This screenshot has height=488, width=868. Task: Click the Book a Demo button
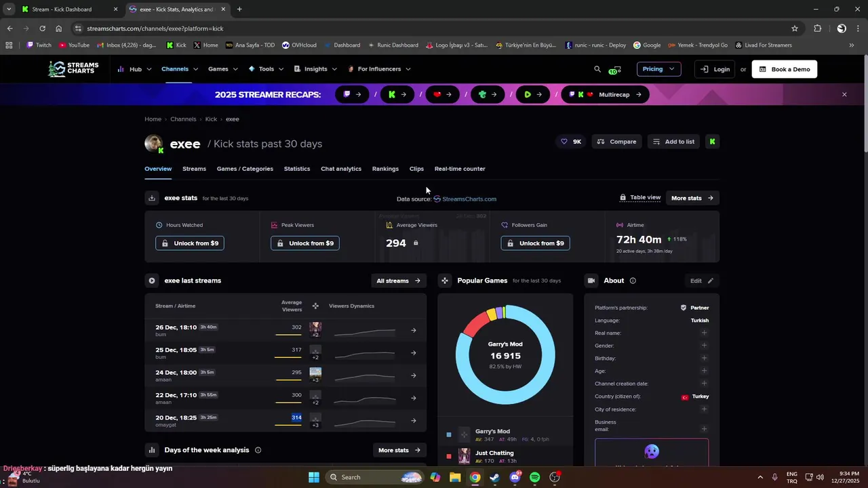(785, 69)
